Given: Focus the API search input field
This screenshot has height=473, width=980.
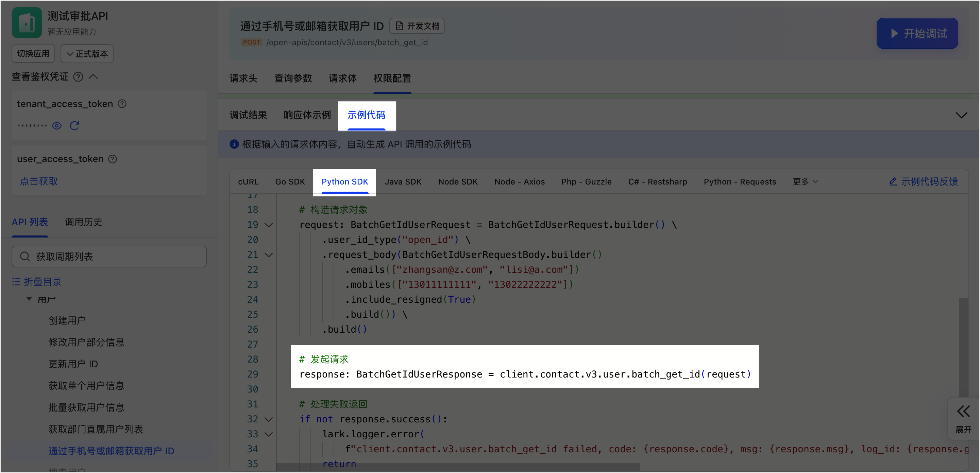Looking at the screenshot, I should tap(114, 257).
